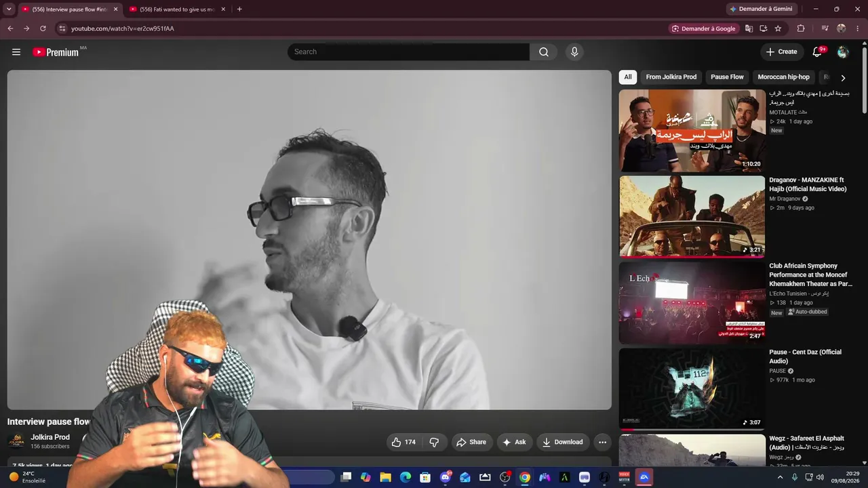Open Draganov MANZAKINE video thumbnail
Viewport: 868px width, 488px height.
pyautogui.click(x=692, y=217)
